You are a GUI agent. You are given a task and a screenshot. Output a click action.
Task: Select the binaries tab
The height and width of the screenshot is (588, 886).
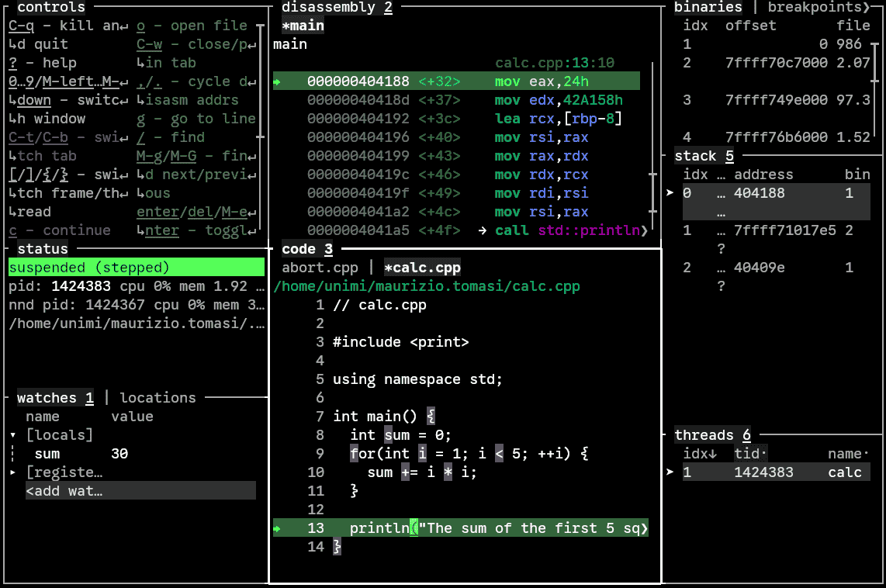click(708, 7)
